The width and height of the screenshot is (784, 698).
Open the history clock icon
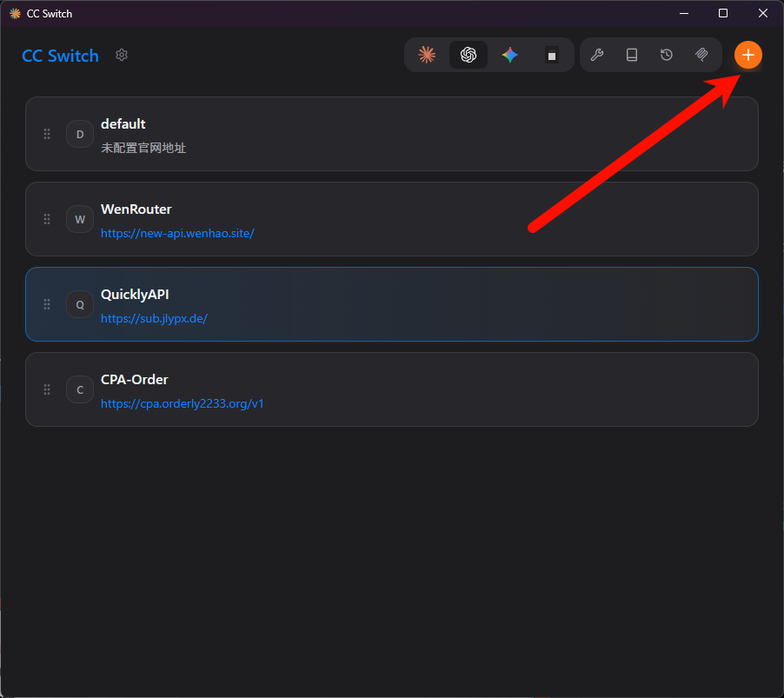click(667, 55)
